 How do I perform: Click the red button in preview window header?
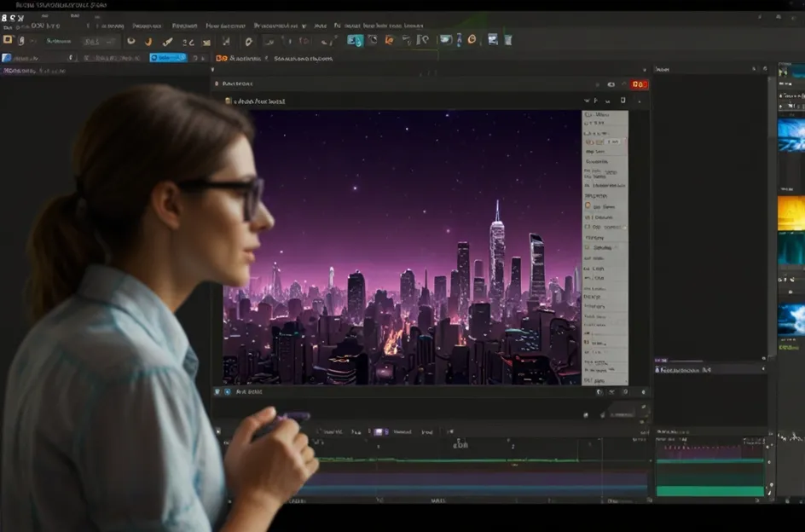(639, 84)
